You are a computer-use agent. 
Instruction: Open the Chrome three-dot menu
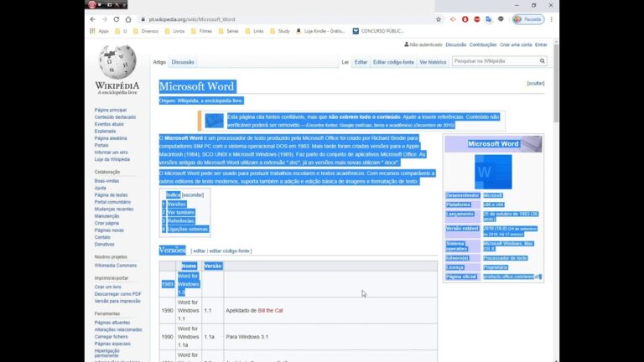point(551,19)
